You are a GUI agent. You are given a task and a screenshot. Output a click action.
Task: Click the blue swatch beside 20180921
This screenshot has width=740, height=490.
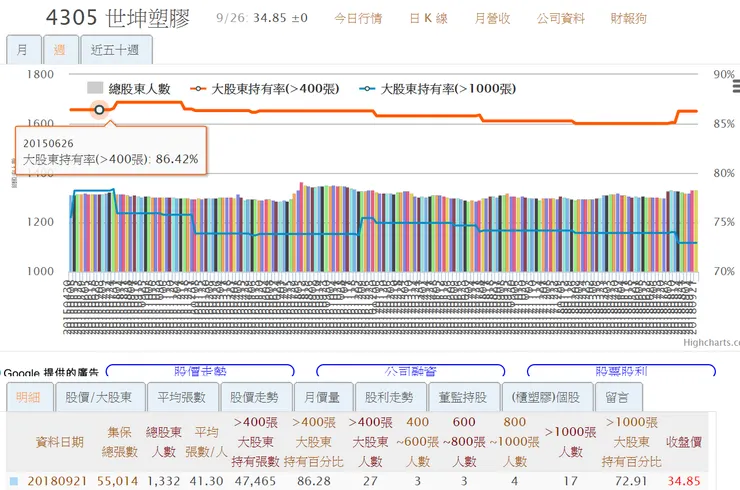coord(14,482)
